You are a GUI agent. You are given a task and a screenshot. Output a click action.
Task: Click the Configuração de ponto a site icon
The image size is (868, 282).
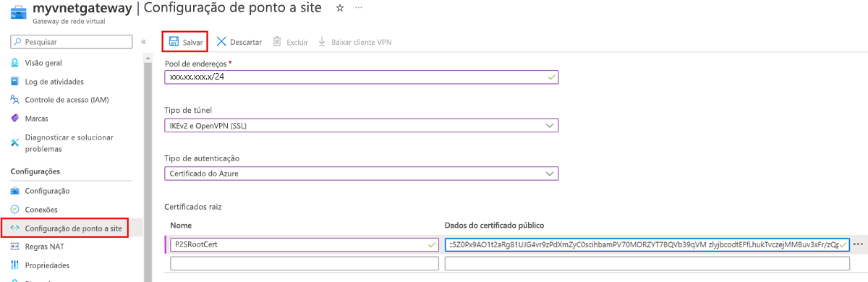click(15, 228)
